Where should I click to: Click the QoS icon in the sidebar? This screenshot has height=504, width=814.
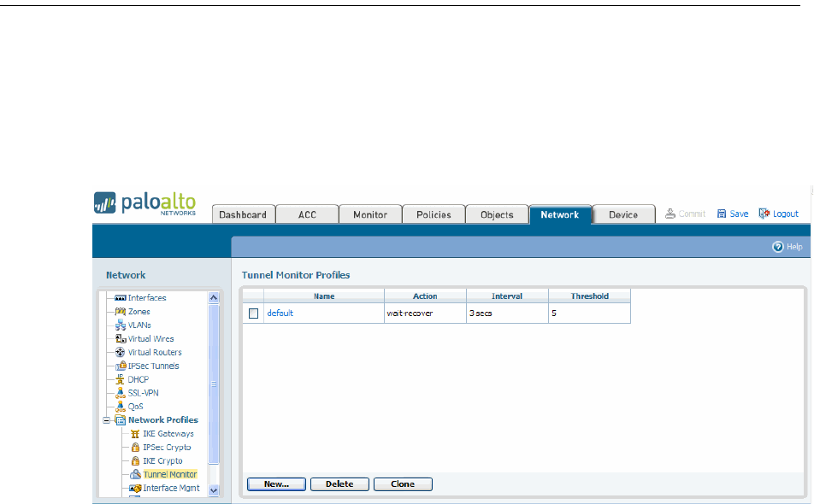[120, 407]
